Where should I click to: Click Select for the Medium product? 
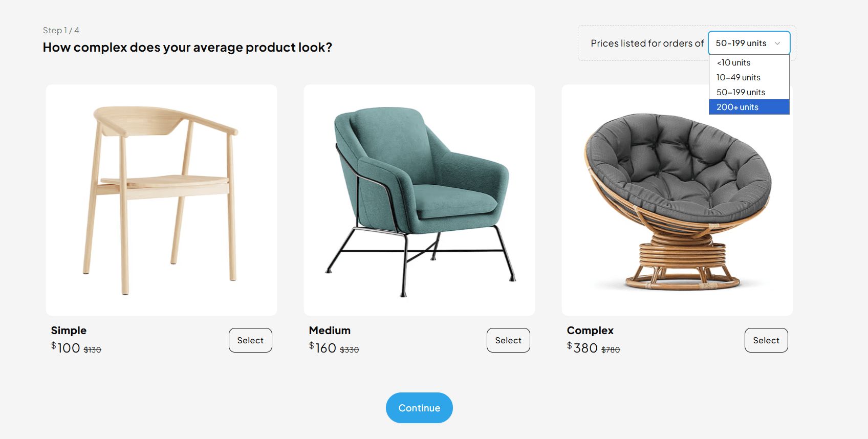click(x=508, y=340)
